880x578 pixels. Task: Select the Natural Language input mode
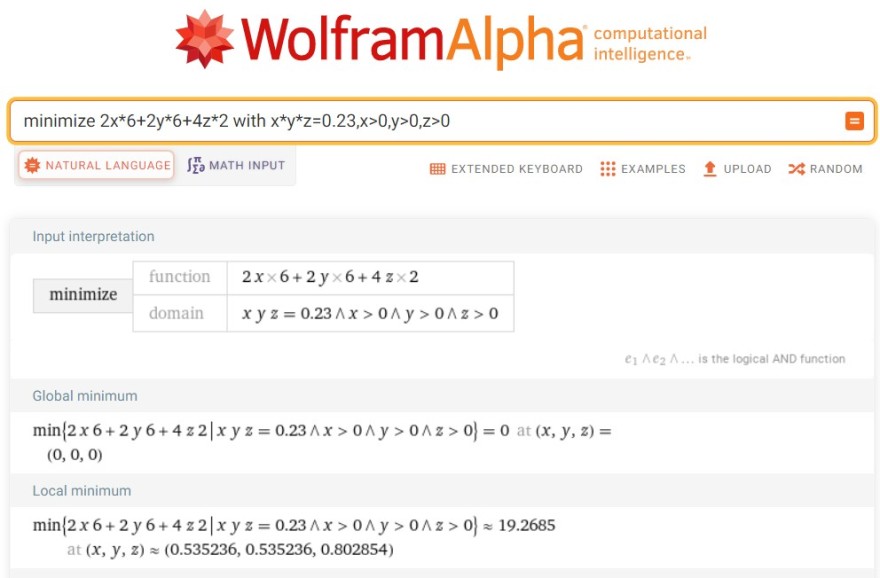point(96,166)
